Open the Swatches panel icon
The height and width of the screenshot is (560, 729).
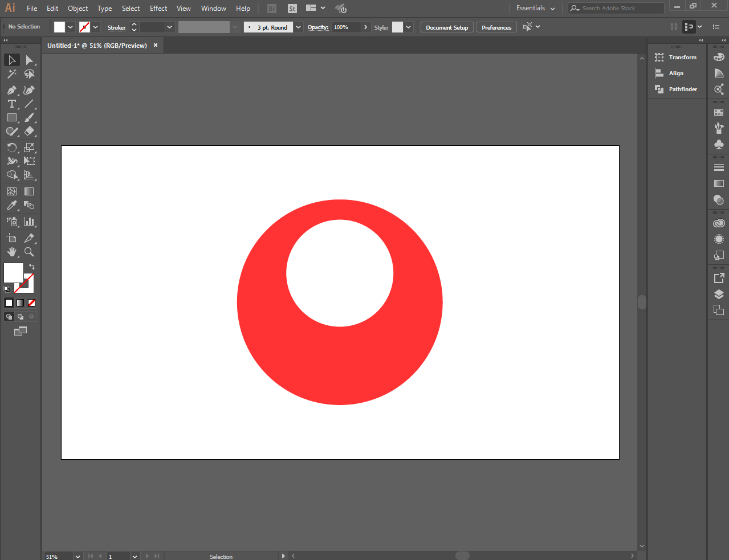pos(719,112)
